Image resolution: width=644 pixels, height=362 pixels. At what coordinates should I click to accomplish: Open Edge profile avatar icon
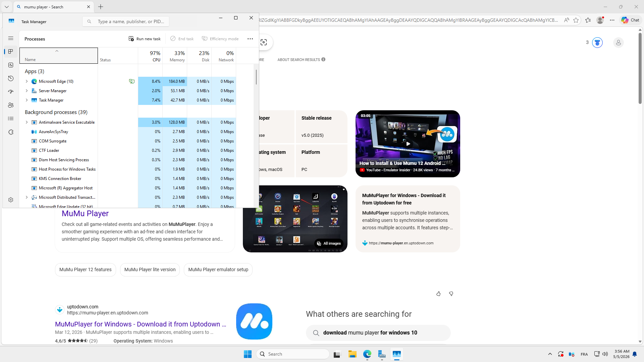[x=600, y=20]
